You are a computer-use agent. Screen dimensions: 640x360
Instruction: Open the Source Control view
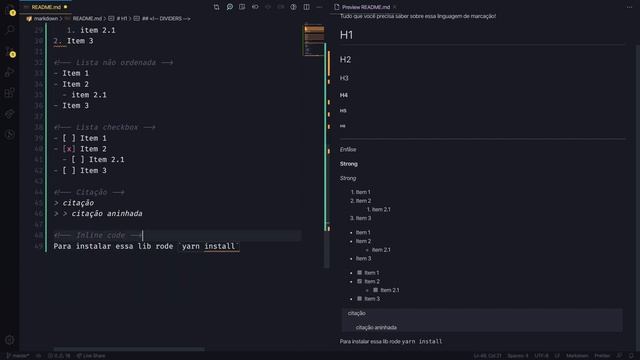click(10, 51)
